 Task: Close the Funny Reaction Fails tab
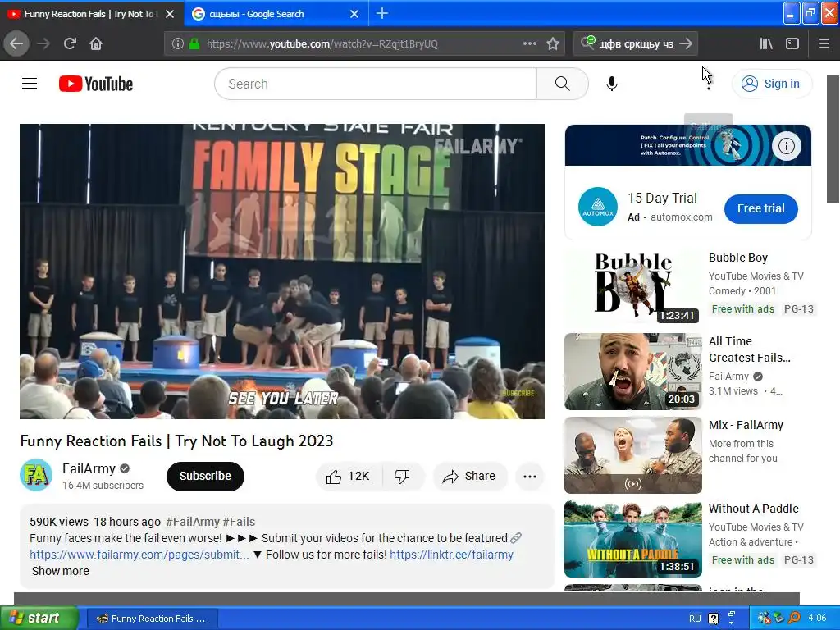(x=170, y=14)
